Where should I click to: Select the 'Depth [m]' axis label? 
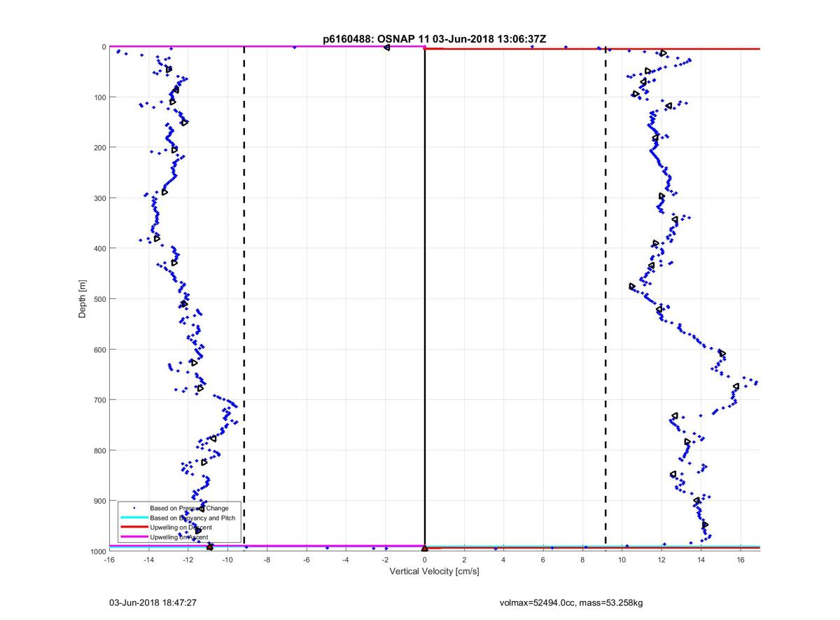pos(83,299)
